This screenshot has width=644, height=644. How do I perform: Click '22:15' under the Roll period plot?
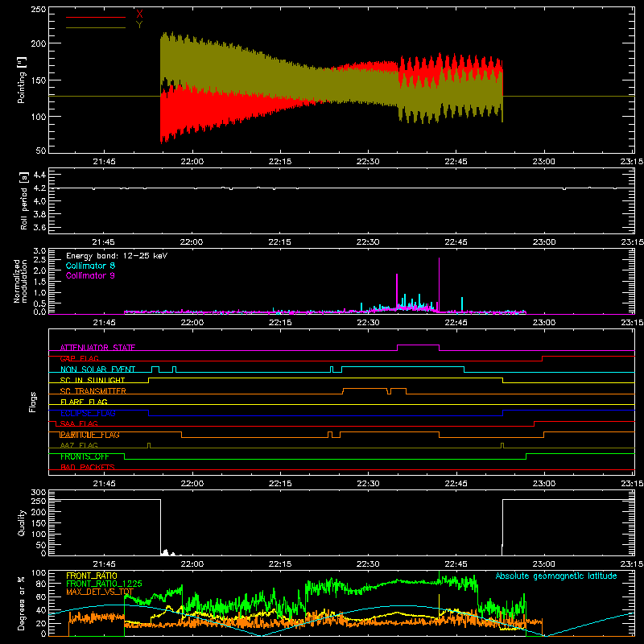coord(279,242)
